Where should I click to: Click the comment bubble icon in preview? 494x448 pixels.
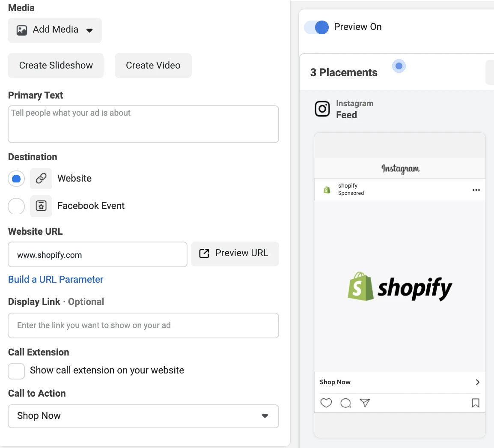[x=345, y=403]
